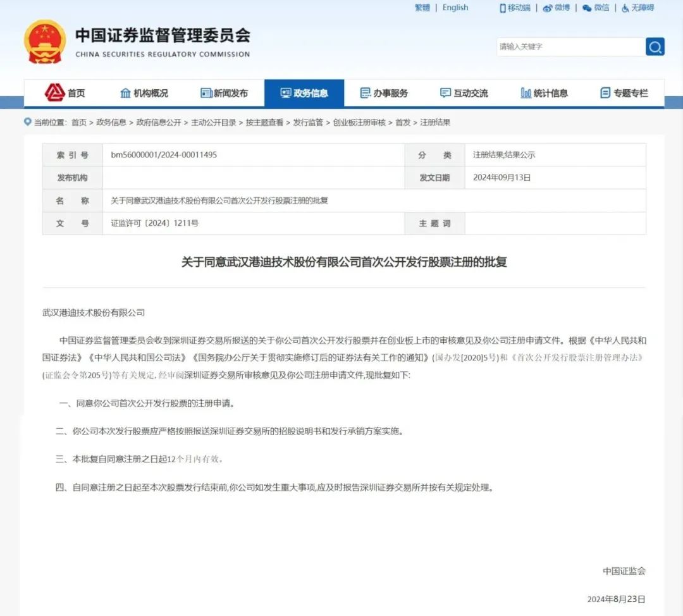
Task: Go to 首页 in the breadcrumb
Action: tap(79, 123)
